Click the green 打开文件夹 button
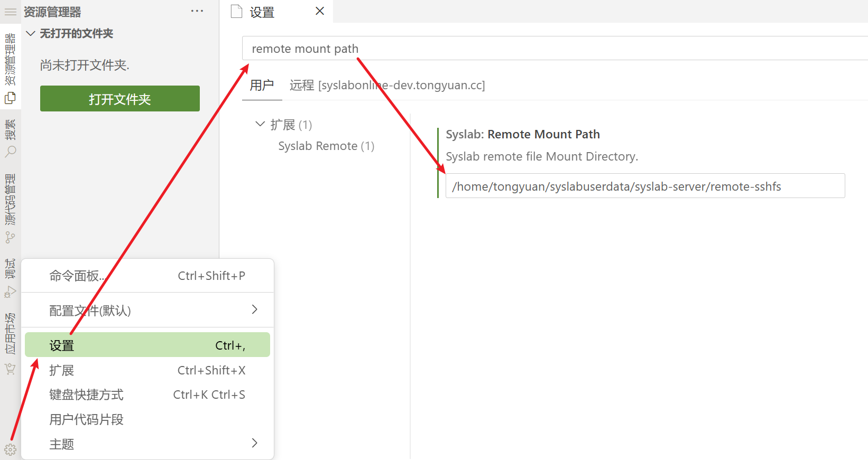868x460 pixels. pyautogui.click(x=119, y=99)
